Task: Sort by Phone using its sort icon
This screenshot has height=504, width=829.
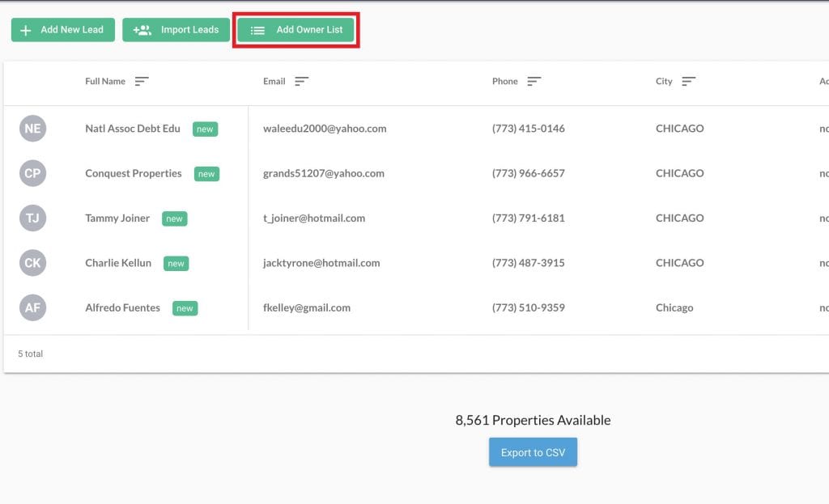Action: [535, 81]
